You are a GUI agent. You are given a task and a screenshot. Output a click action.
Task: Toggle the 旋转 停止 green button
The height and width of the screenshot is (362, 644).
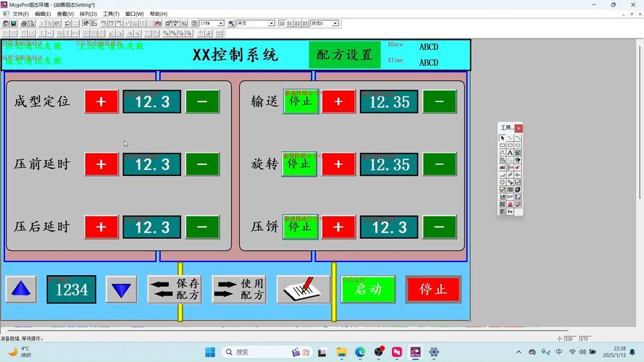point(299,164)
